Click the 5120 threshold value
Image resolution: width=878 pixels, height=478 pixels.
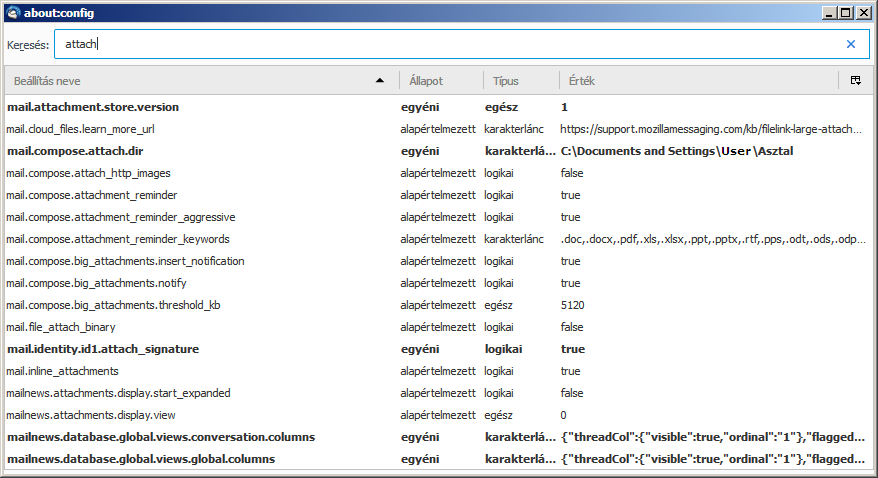coord(572,305)
